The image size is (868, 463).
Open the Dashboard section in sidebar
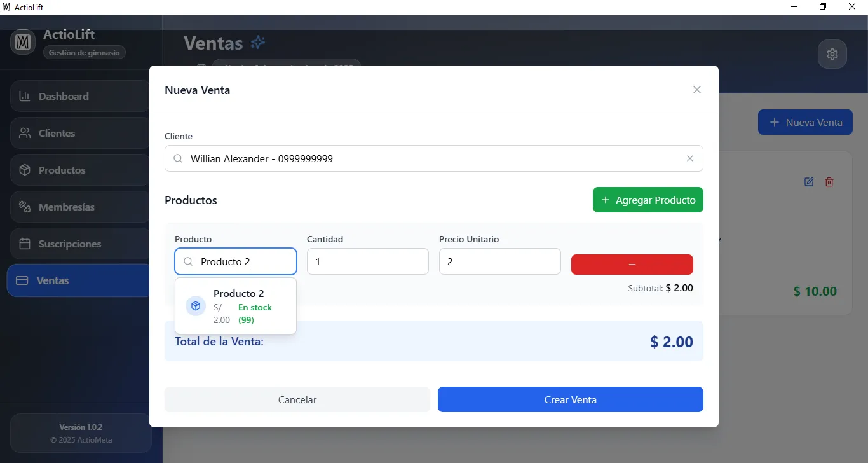pos(25,96)
